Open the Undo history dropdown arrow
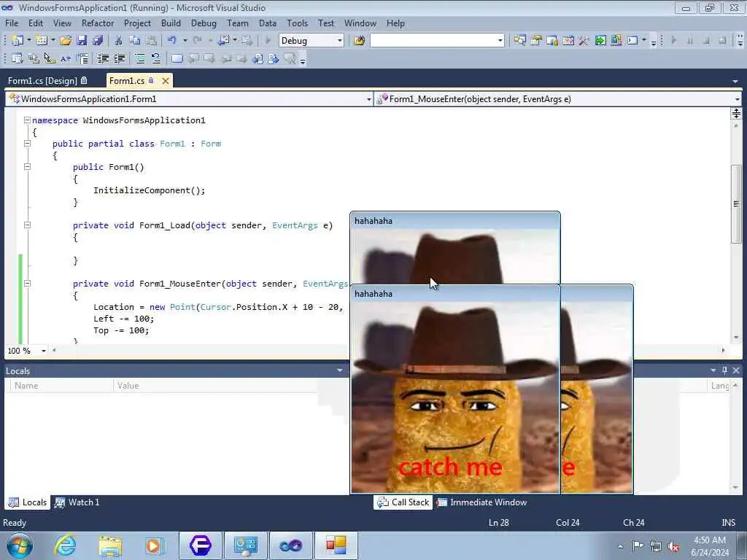This screenshot has height=560, width=747. (x=185, y=41)
